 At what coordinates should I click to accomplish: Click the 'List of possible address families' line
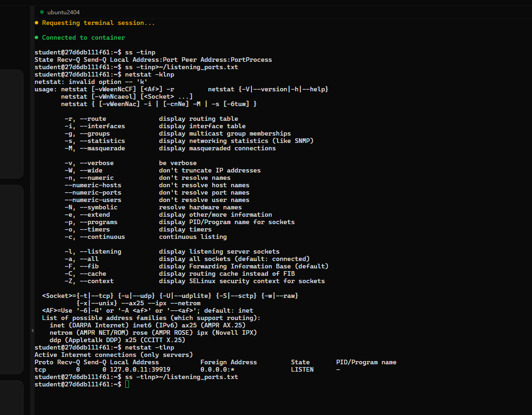pyautogui.click(x=152, y=318)
